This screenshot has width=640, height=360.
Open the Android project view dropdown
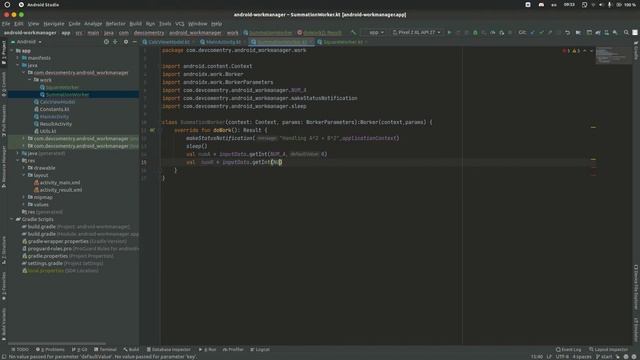click(x=26, y=42)
